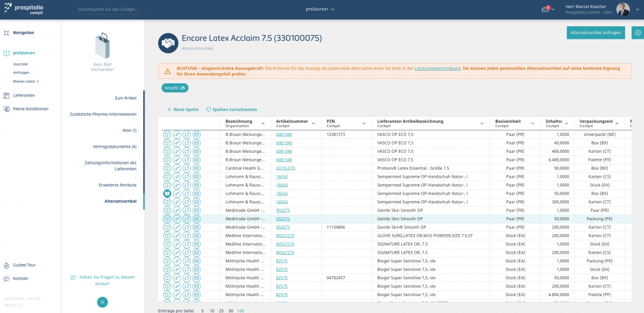644x313 pixels.
Task: Open Erweiterte Attribute section
Action: [118, 185]
